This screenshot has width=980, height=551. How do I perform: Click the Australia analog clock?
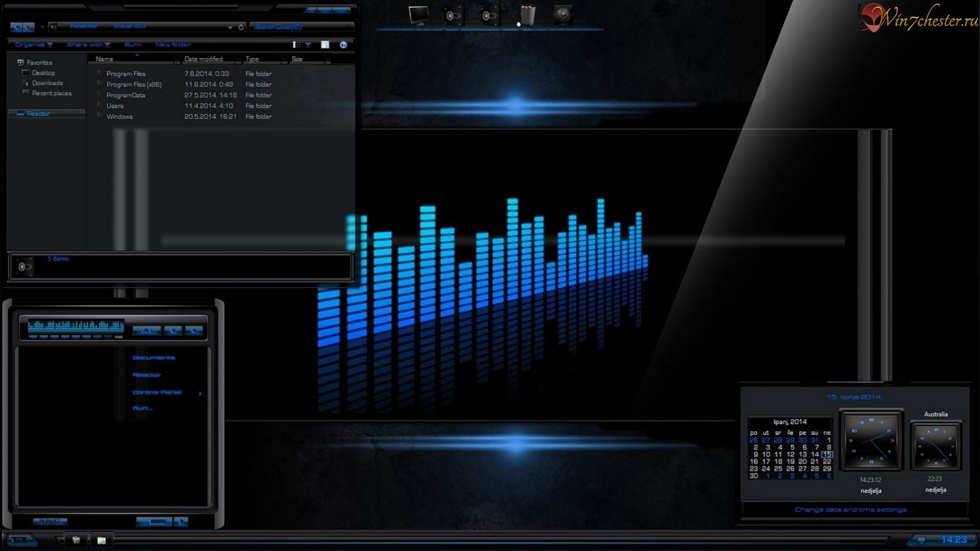[x=935, y=446]
